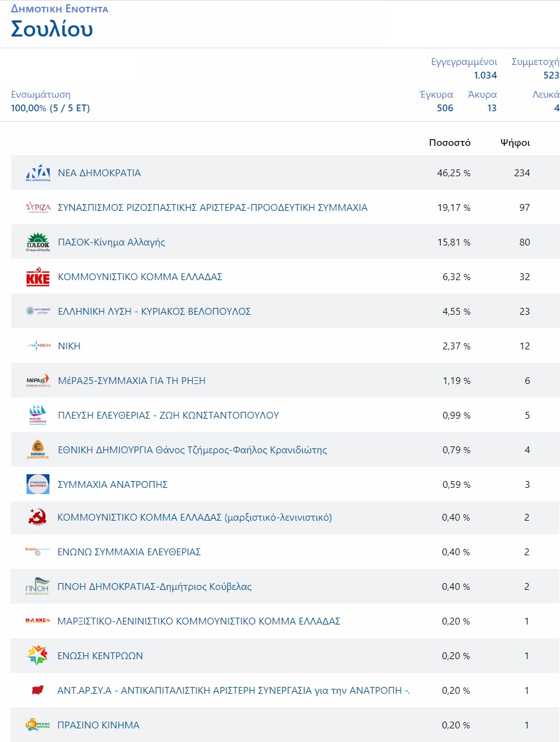Click the red KKE logo

(x=38, y=277)
